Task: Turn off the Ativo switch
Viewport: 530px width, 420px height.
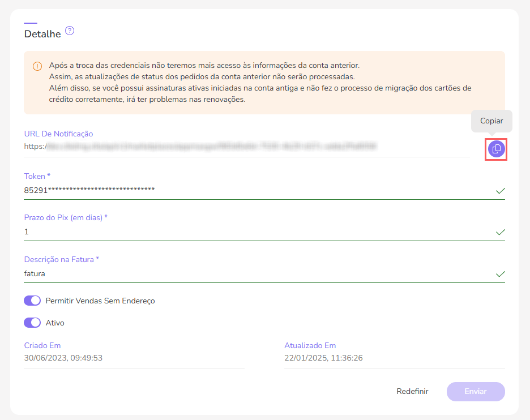Action: coord(32,322)
